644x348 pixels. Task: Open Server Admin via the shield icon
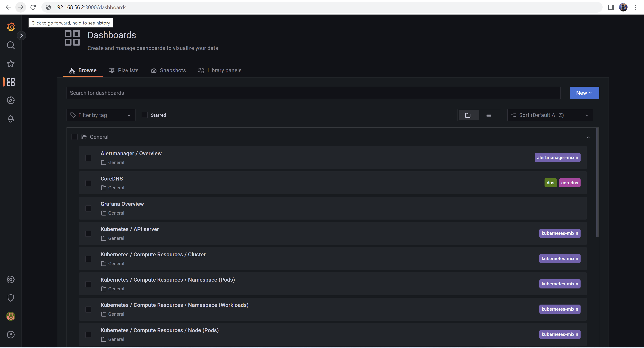(11, 298)
